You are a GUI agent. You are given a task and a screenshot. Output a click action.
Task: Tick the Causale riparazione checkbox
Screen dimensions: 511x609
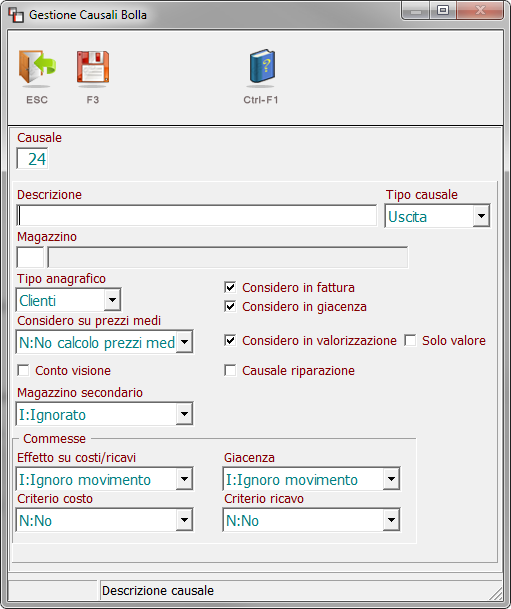pos(230,370)
